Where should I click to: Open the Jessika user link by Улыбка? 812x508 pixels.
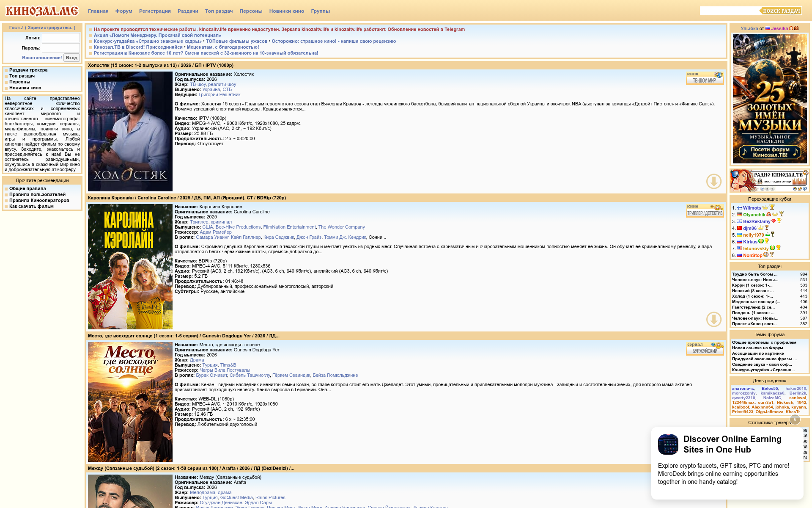click(779, 28)
